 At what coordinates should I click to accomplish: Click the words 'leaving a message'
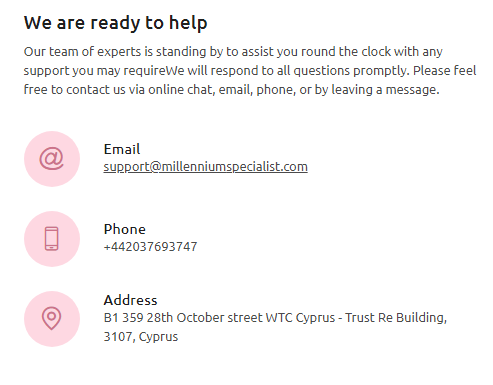coord(385,90)
